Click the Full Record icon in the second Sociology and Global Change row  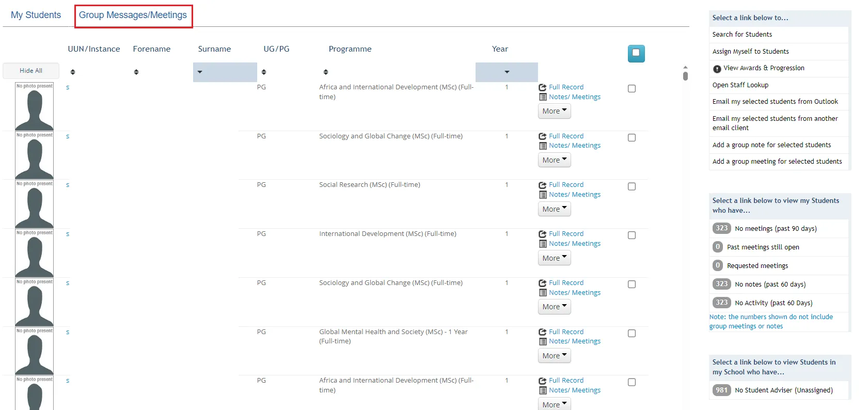pyautogui.click(x=543, y=283)
